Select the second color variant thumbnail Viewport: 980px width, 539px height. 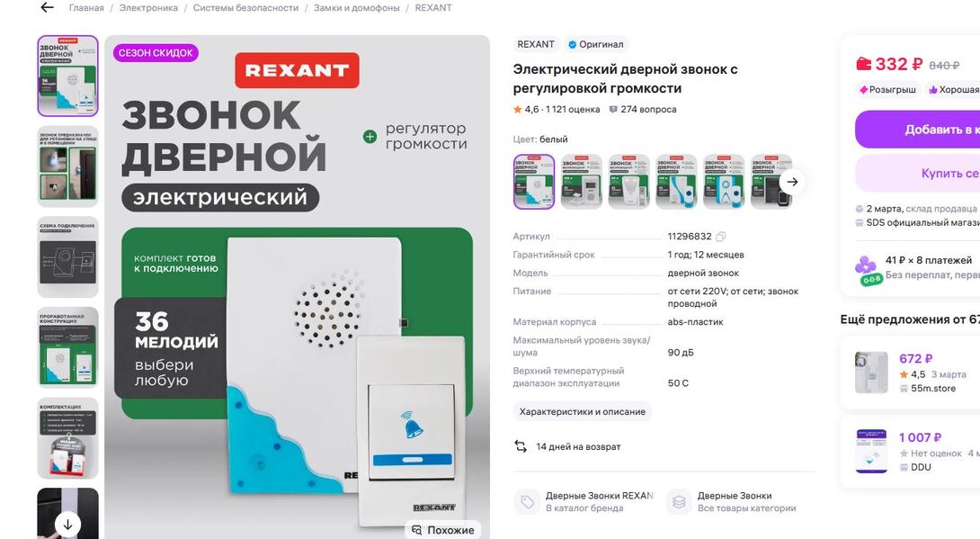click(581, 182)
